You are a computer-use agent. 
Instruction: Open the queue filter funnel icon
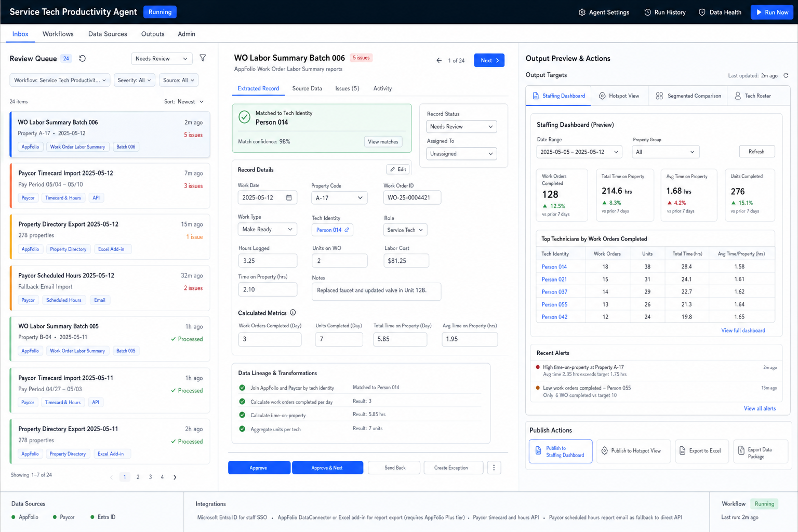click(203, 58)
